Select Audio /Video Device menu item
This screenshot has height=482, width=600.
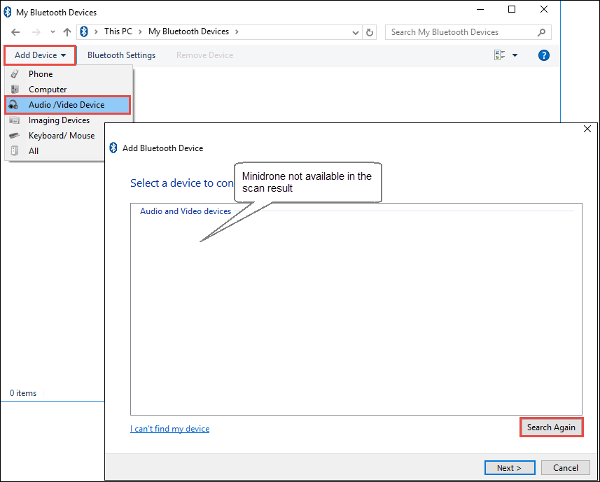[x=66, y=105]
